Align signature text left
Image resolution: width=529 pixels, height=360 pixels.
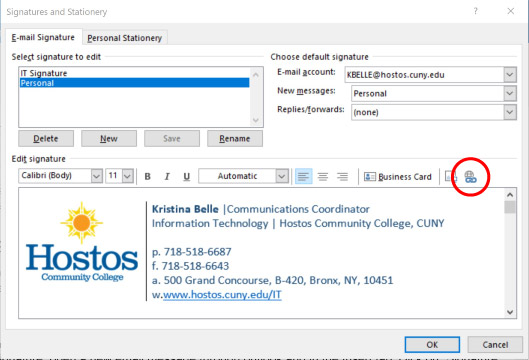click(303, 176)
